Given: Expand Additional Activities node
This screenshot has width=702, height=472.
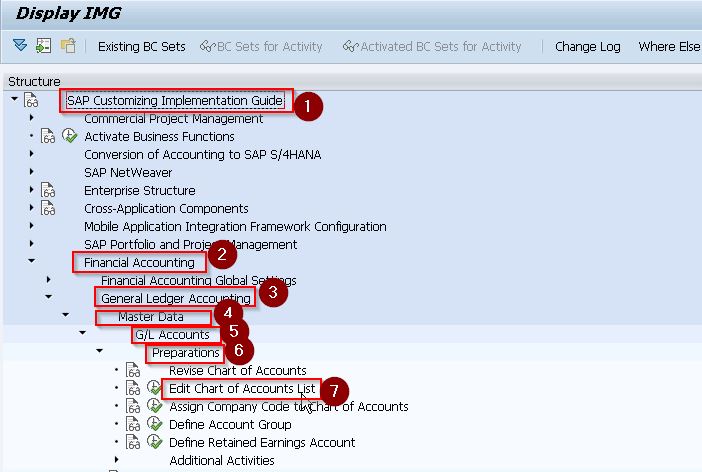Looking at the screenshot, I should 116,459.
